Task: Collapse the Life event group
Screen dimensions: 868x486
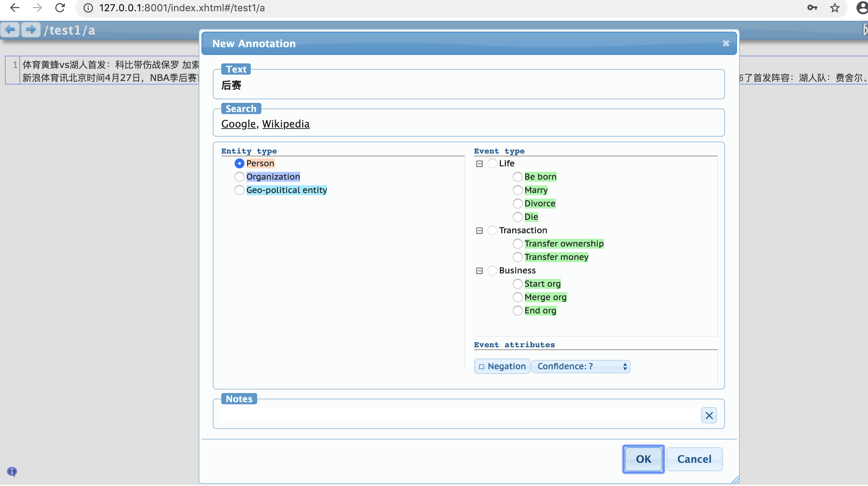Action: [479, 164]
